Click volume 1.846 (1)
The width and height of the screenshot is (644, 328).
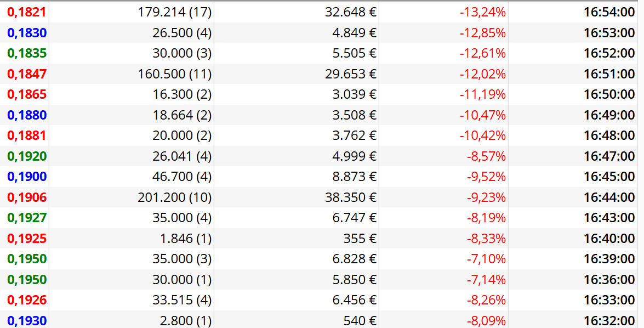click(x=186, y=239)
